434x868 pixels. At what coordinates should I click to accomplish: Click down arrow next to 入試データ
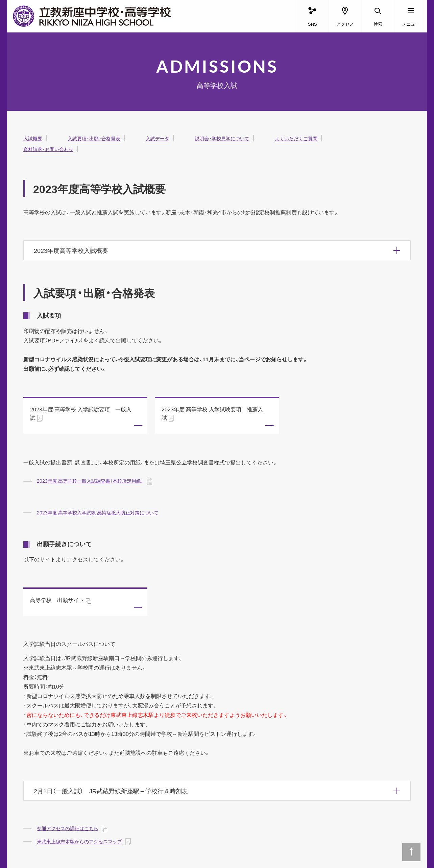click(x=173, y=138)
